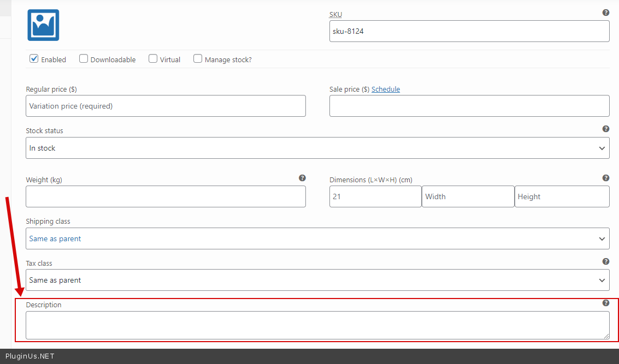The image size is (619, 364).
Task: Check the Manage stock? option
Action: click(198, 59)
